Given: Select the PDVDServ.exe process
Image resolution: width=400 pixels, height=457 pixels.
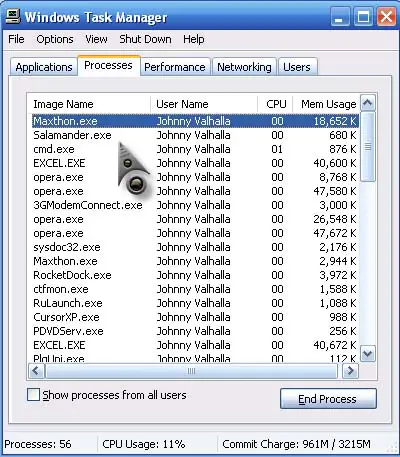Looking at the screenshot, I should coord(195,331).
